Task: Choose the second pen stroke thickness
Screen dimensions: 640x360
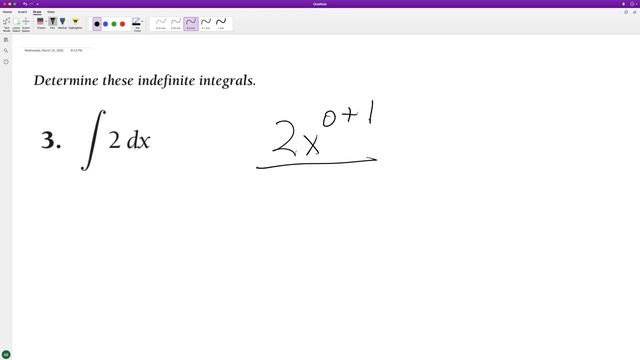Action: [176, 24]
